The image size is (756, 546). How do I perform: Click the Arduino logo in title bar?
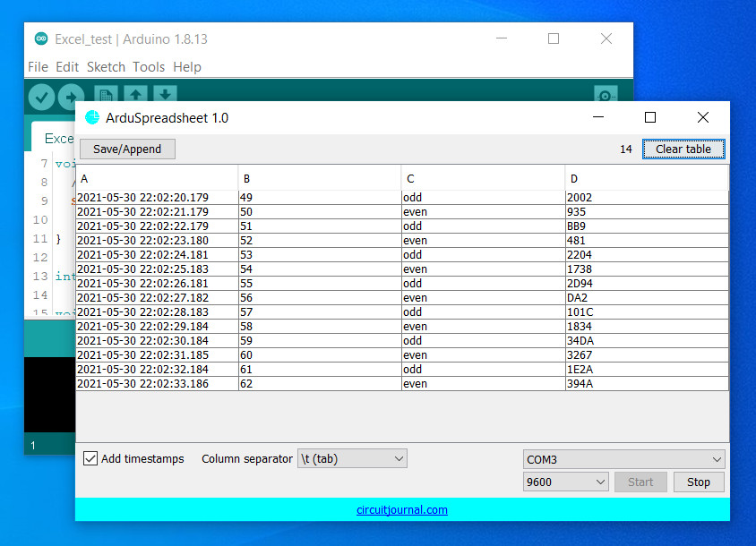click(41, 38)
